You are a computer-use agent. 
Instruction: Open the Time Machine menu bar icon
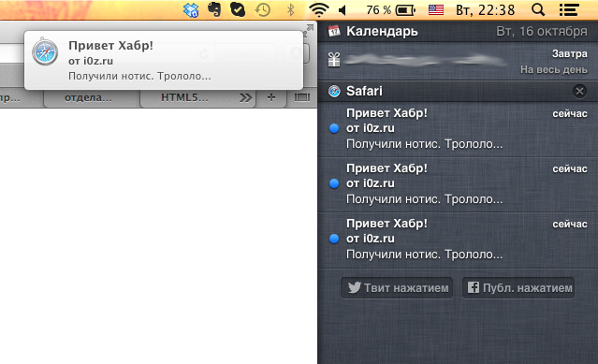pos(263,10)
